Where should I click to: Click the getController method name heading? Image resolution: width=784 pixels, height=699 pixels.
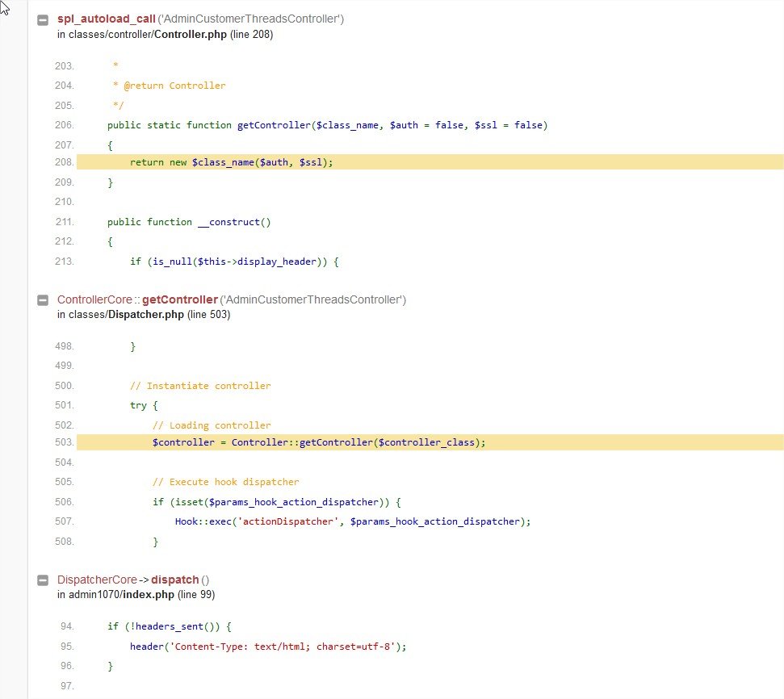180,299
